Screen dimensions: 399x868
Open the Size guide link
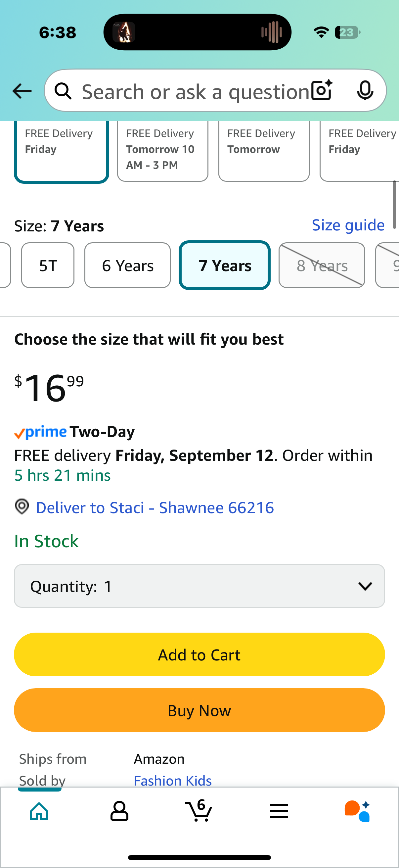(348, 225)
